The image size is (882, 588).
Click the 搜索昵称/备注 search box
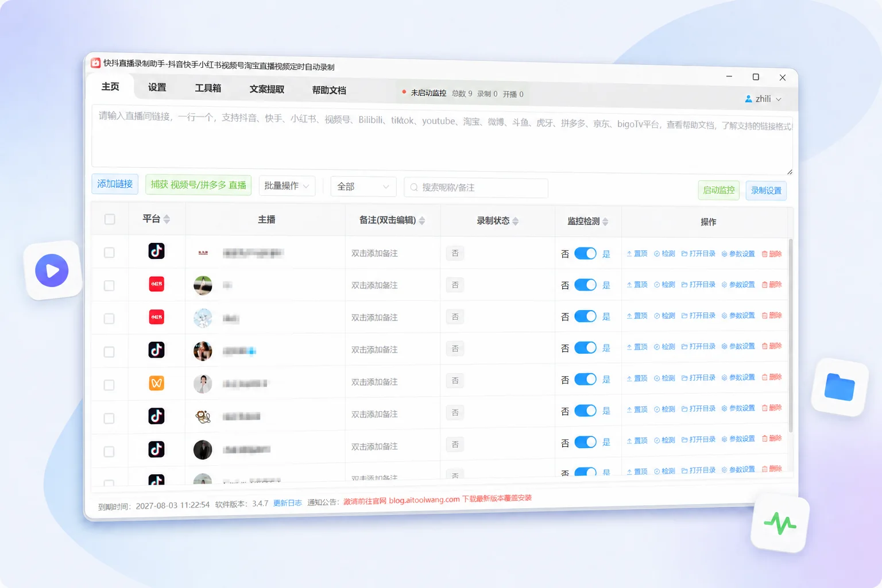(476, 188)
